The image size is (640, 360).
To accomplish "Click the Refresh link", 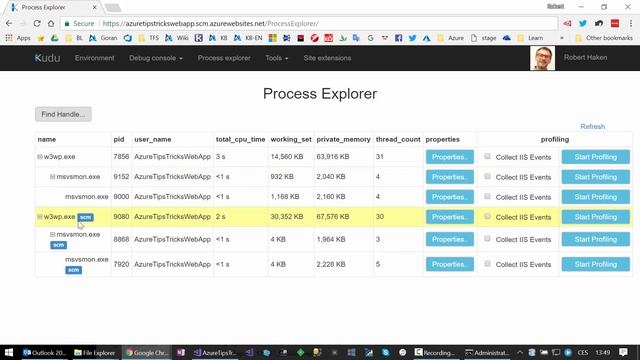I will pyautogui.click(x=593, y=127).
